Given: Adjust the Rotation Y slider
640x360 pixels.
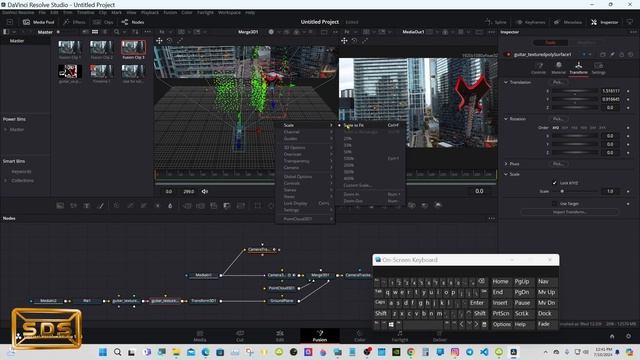Looking at the screenshot, I should point(575,144).
